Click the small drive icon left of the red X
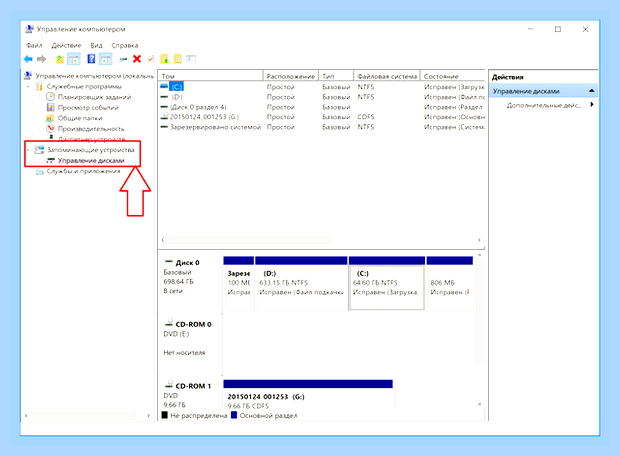 (123, 59)
